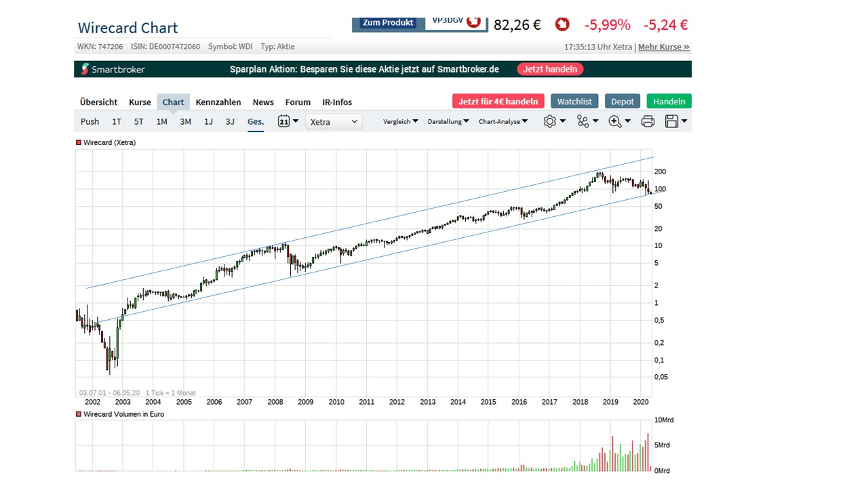The width and height of the screenshot is (868, 488).
Task: Click Jetzt handeln in Smartbroker banner
Action: tap(550, 69)
